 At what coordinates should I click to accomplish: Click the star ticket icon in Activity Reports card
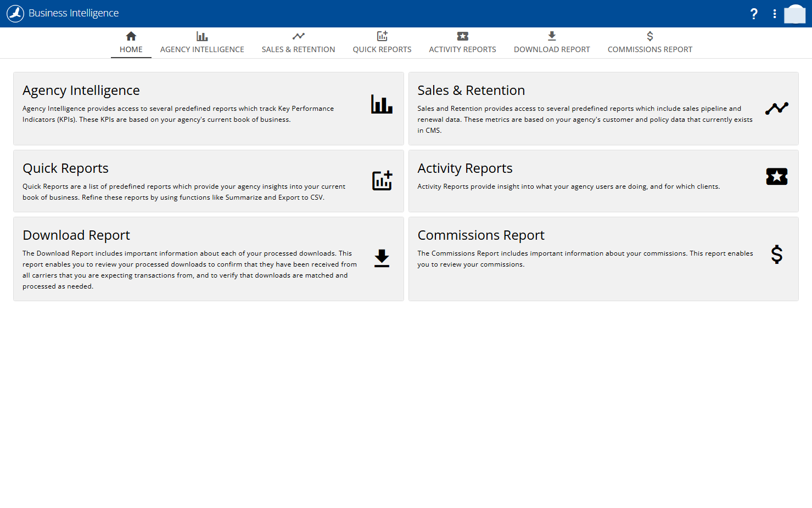pyautogui.click(x=777, y=177)
